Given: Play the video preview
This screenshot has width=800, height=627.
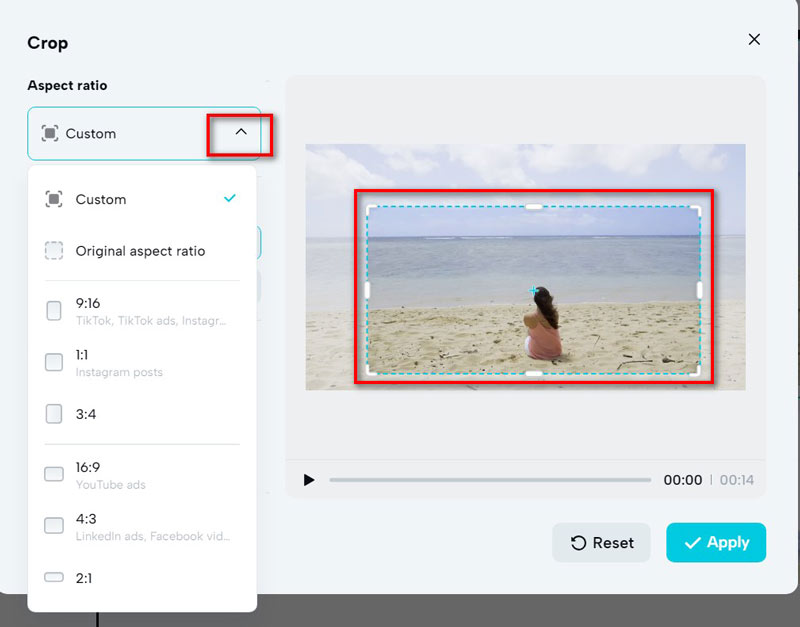Looking at the screenshot, I should (x=309, y=480).
